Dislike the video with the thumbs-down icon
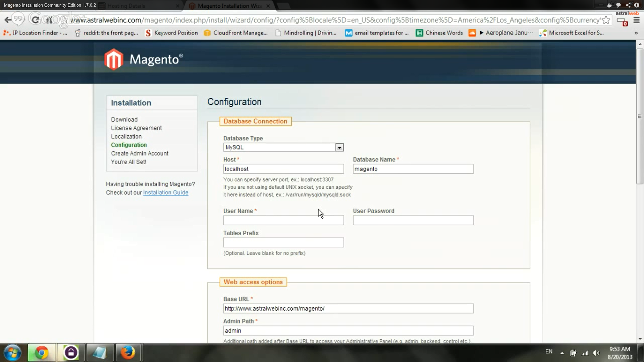The height and width of the screenshot is (362, 644). coord(619,5)
